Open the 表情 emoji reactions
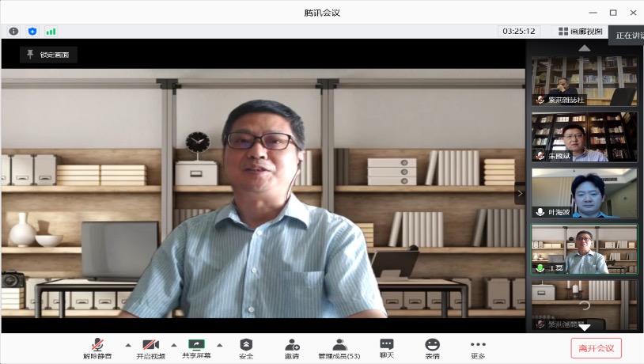This screenshot has height=364, width=644. [432, 348]
